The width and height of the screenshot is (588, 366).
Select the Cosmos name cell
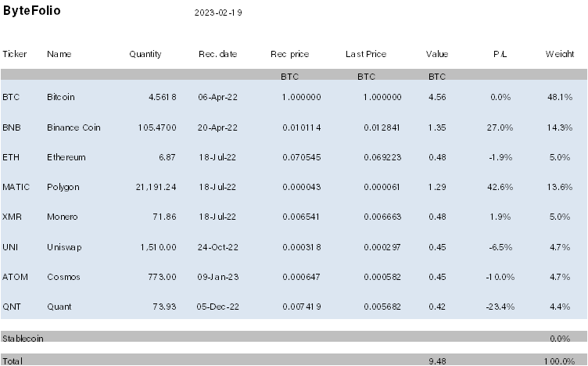(64, 277)
